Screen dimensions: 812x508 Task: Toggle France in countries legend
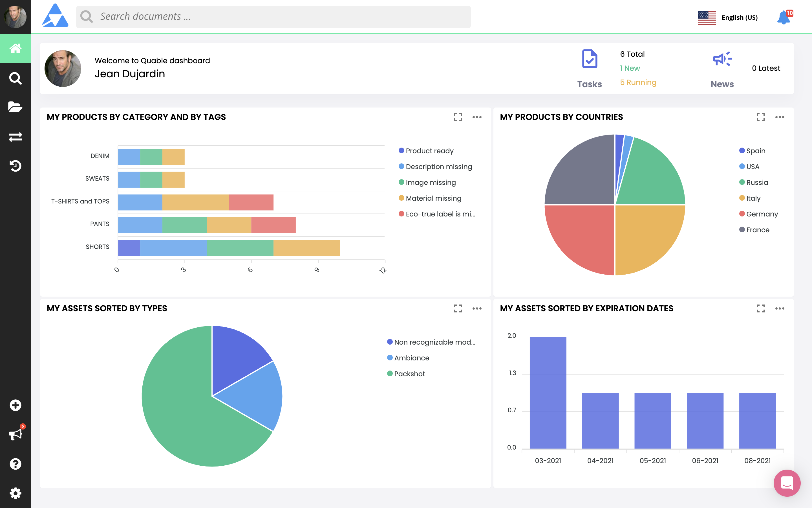pos(754,230)
